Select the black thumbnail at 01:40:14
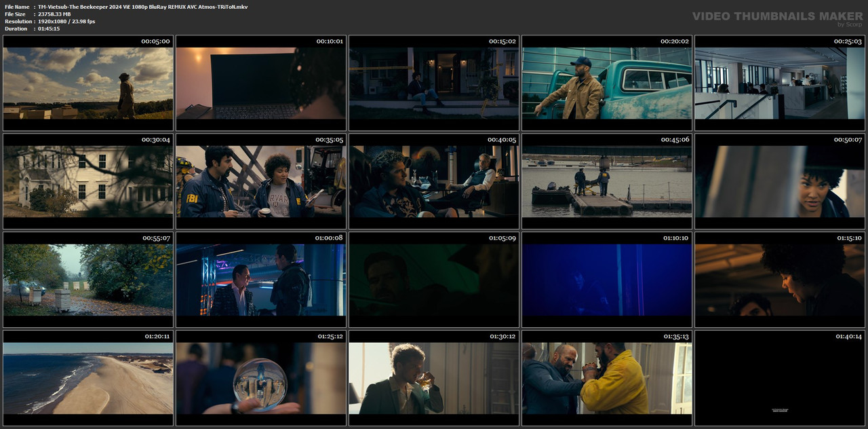 tap(780, 378)
